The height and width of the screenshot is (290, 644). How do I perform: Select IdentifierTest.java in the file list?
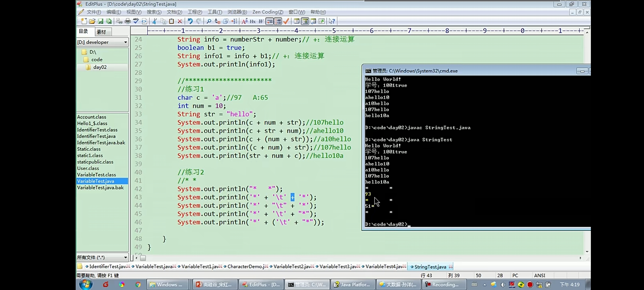point(96,136)
